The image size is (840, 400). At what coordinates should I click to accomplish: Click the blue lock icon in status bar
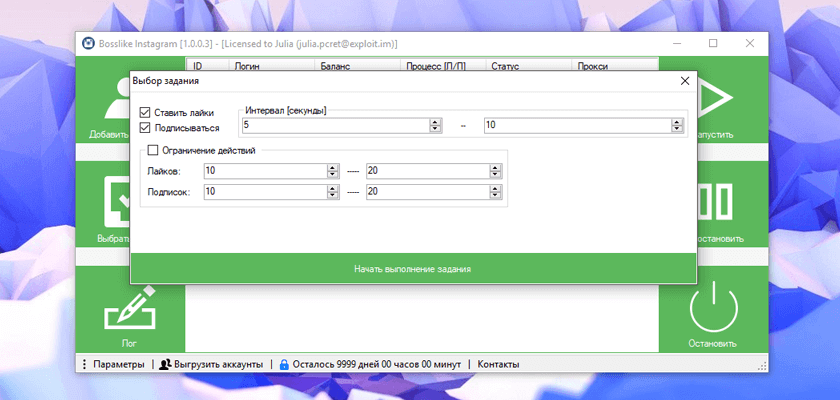coord(284,364)
